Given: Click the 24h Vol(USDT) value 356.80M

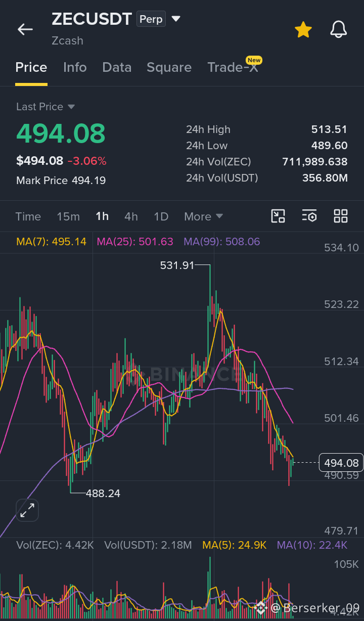Looking at the screenshot, I should tap(325, 178).
